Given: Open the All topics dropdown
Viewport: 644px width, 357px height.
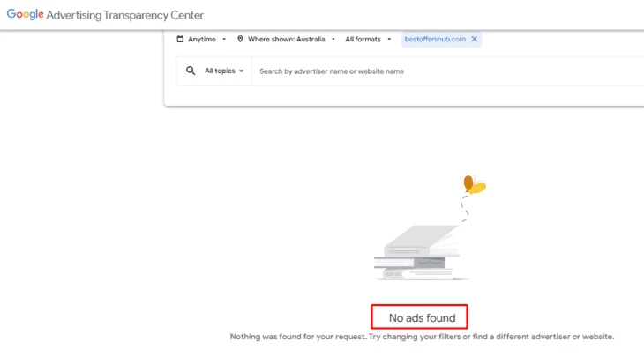Looking at the screenshot, I should [224, 71].
